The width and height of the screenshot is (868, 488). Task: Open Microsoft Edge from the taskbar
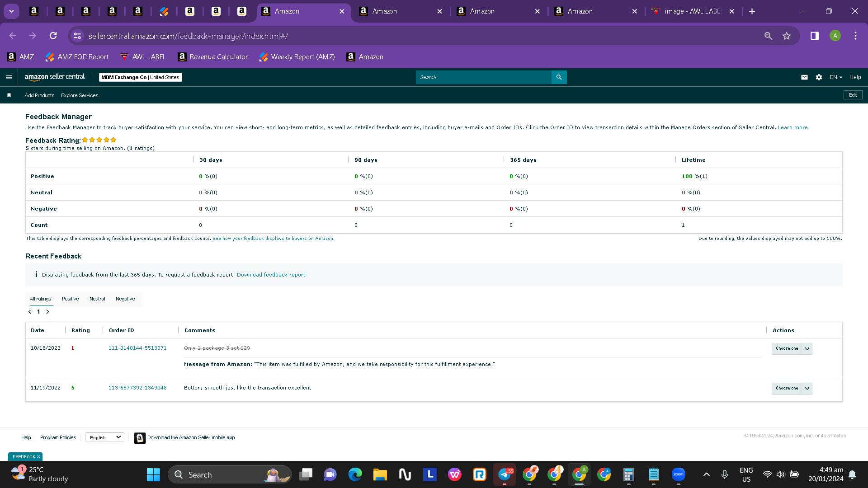pos(355,474)
